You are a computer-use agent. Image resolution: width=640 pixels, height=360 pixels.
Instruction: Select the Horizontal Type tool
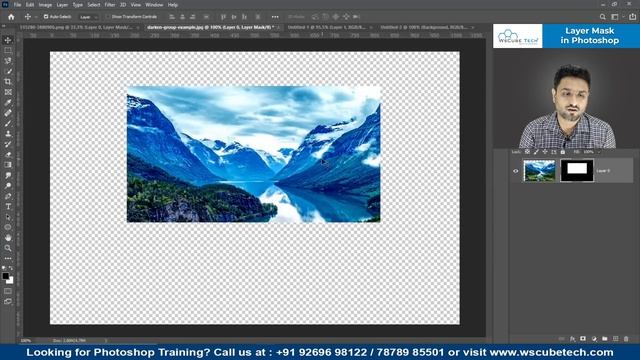pos(8,207)
